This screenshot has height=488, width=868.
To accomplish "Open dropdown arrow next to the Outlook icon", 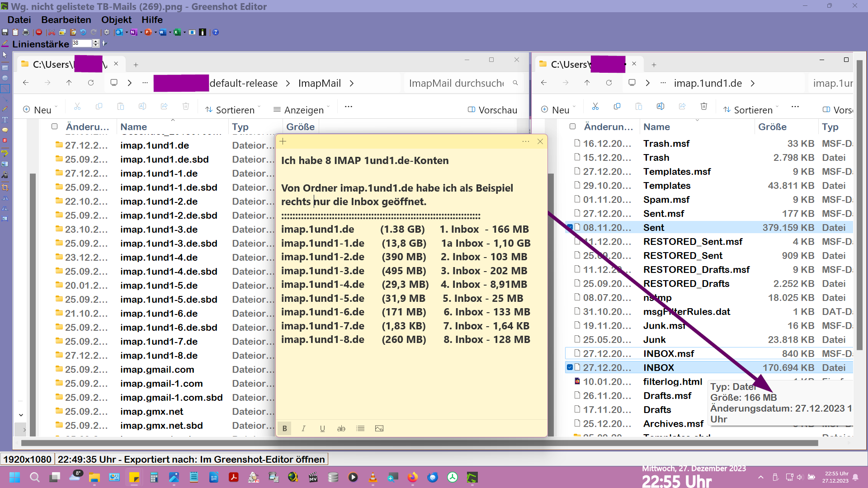I will point(126,32).
